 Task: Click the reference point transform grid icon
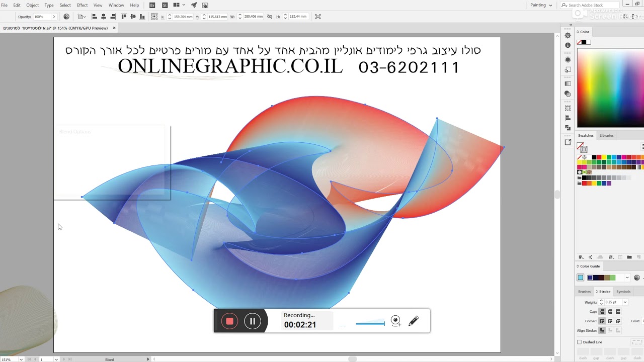point(154,17)
